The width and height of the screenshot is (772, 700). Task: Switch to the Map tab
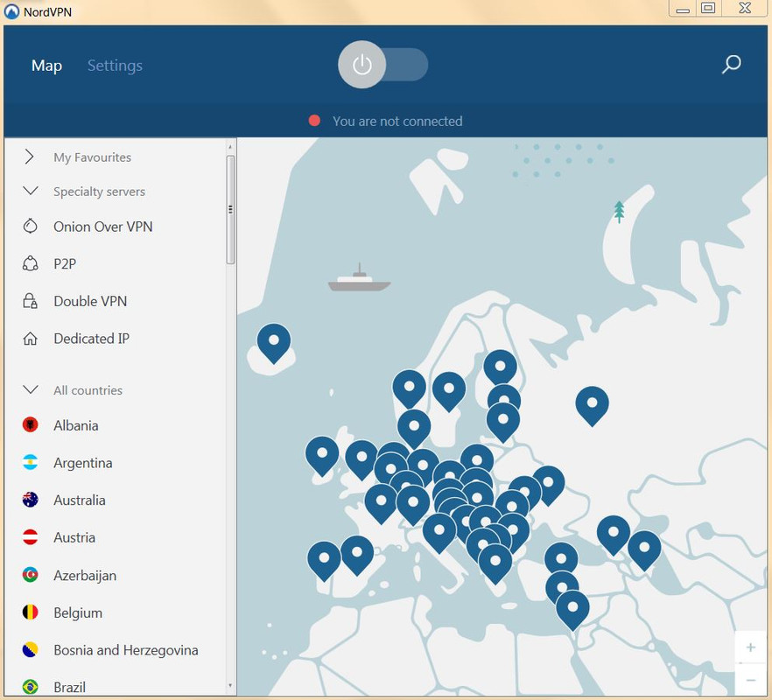coord(46,66)
